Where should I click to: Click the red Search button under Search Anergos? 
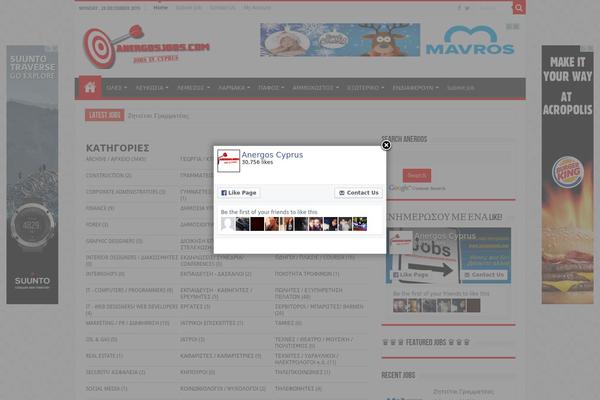click(417, 175)
